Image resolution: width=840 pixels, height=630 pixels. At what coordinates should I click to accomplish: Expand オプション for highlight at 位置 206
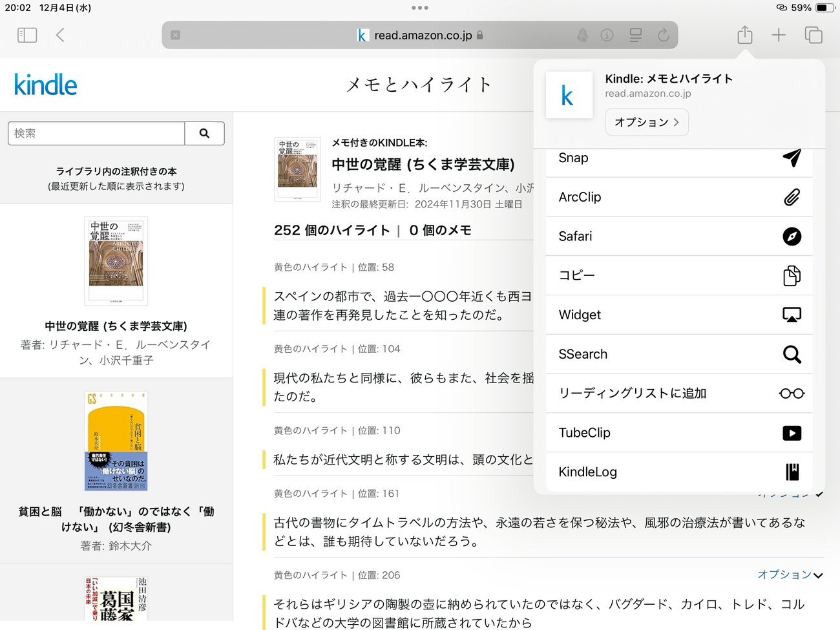790,574
